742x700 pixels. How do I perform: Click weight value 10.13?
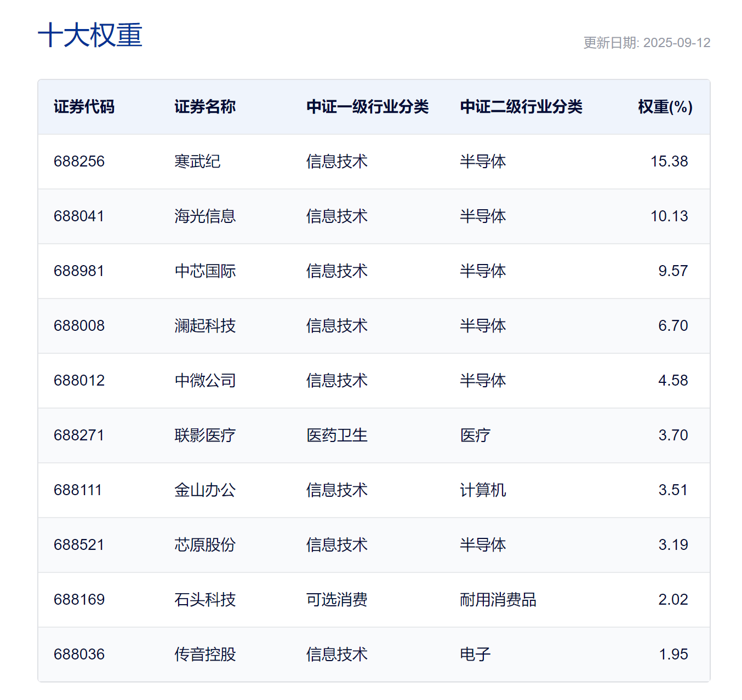click(669, 216)
